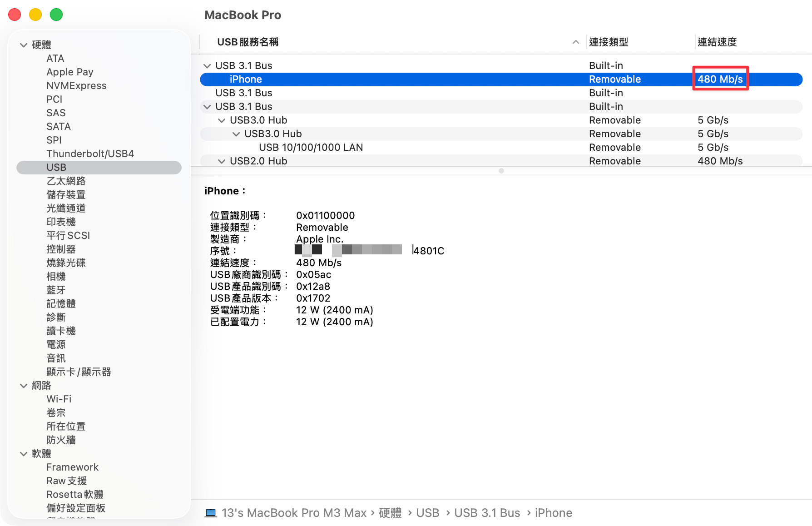This screenshot has height=526, width=812.
Task: Open Thunderbolt/USB4 in sidebar
Action: [90, 154]
